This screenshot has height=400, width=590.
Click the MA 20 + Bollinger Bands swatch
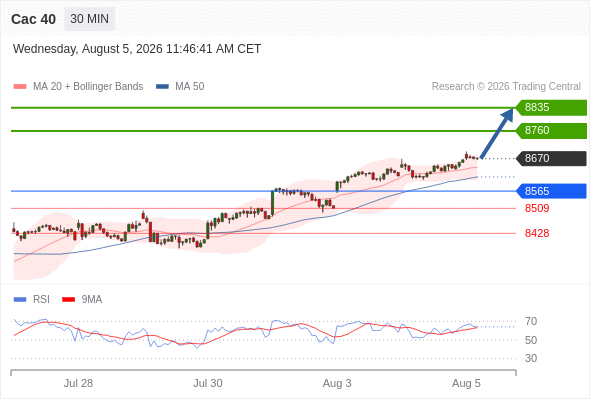point(20,87)
